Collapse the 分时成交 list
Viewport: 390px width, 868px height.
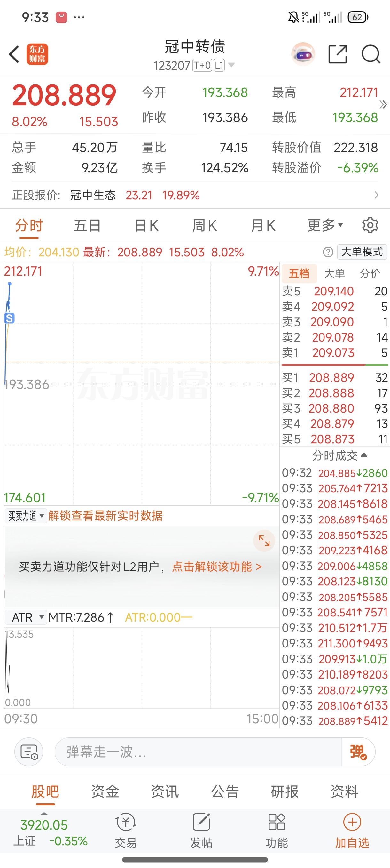[x=339, y=455]
